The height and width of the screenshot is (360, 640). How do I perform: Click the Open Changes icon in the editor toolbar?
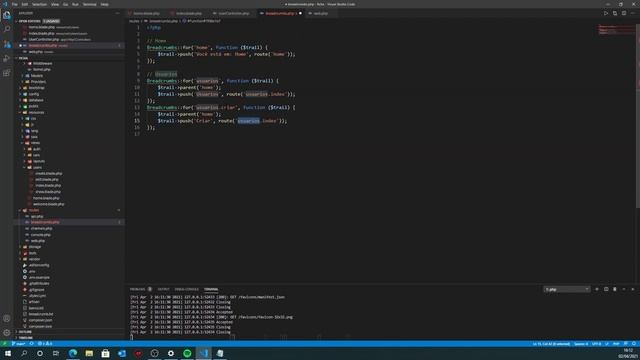coord(615,13)
